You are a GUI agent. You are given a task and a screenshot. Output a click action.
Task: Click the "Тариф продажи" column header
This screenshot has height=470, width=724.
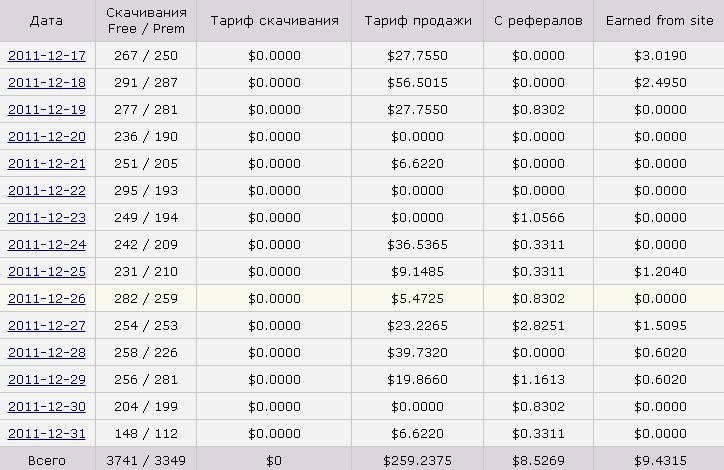(418, 20)
